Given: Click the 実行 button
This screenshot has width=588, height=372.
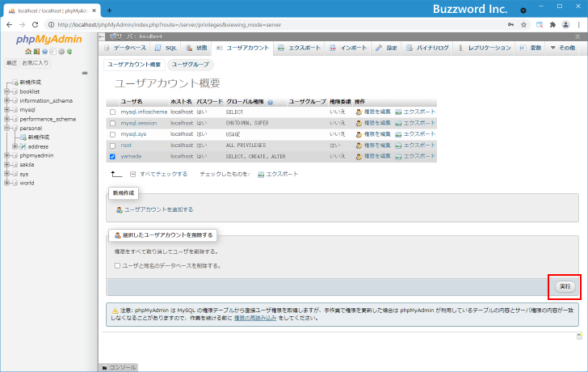Looking at the screenshot, I should coord(565,286).
